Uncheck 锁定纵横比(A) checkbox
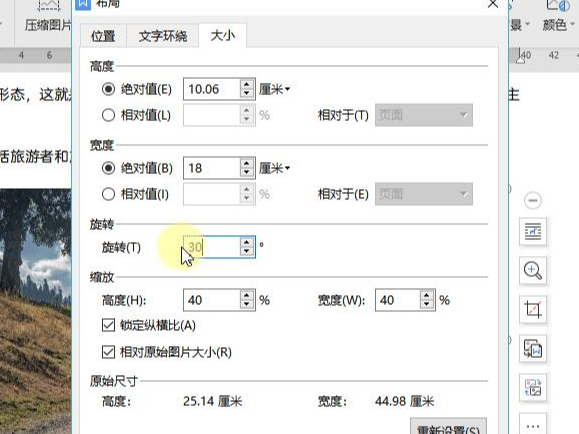 pos(108,325)
